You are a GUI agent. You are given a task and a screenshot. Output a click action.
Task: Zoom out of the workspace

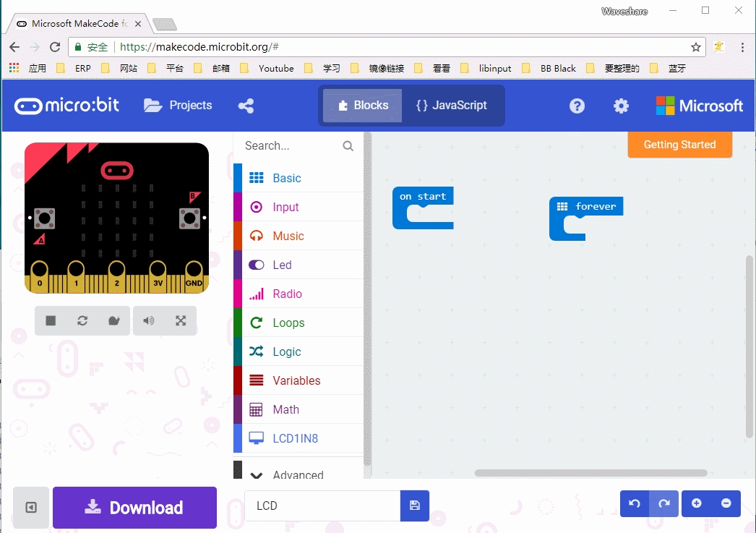click(x=726, y=503)
